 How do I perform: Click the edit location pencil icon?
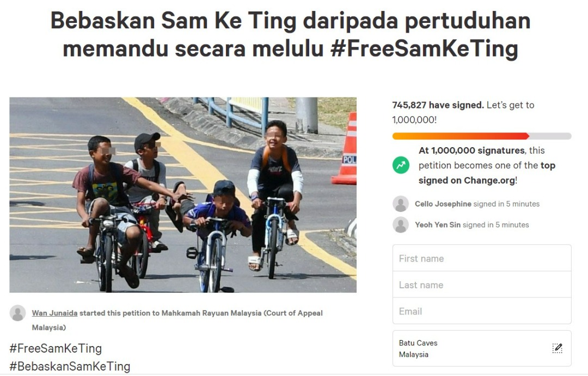[x=558, y=348]
